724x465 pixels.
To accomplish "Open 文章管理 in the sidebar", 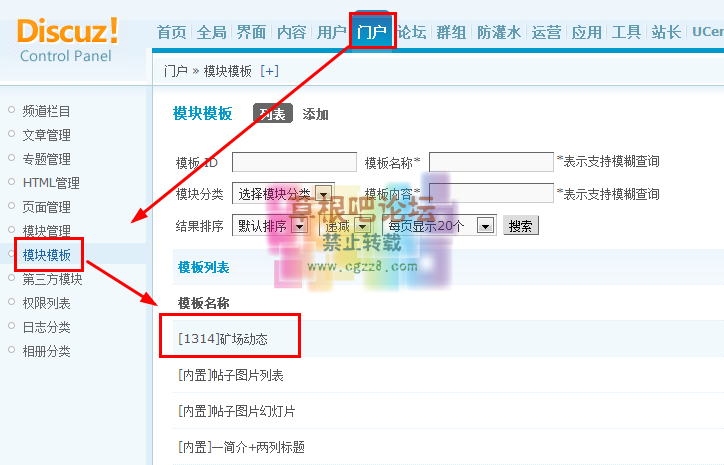I will pyautogui.click(x=46, y=135).
